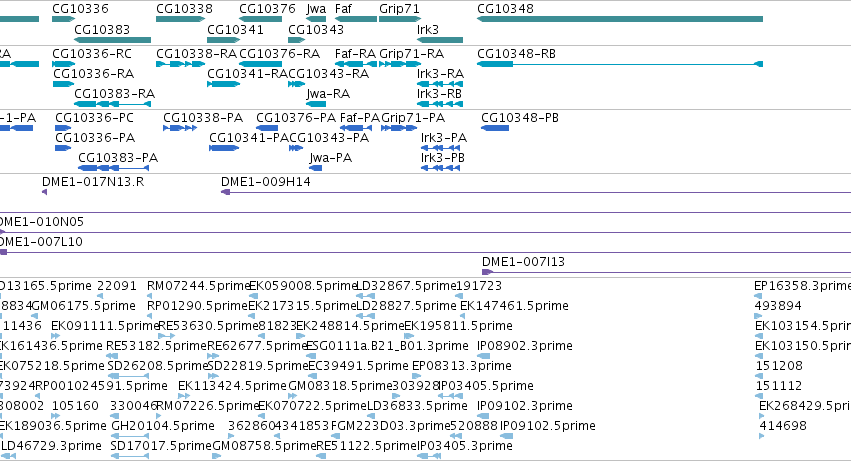Viewport: 851px width, 461px height.
Task: Click the Jwa gene label
Action: point(316,9)
